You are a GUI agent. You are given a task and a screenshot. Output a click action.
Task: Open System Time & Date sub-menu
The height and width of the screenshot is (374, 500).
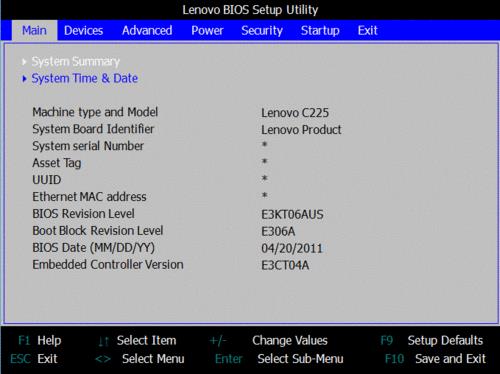[85, 79]
